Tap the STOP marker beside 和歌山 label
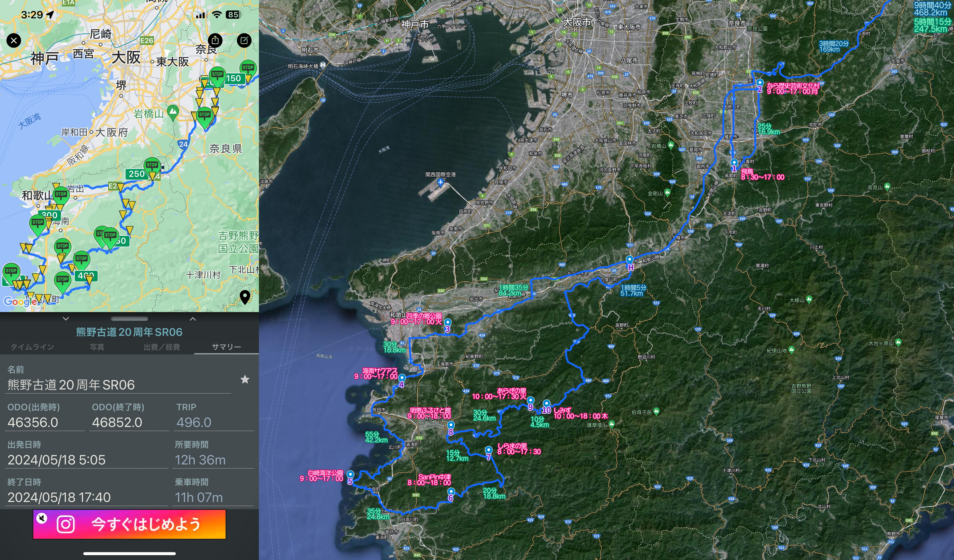Image resolution: width=954 pixels, height=560 pixels. [x=61, y=197]
